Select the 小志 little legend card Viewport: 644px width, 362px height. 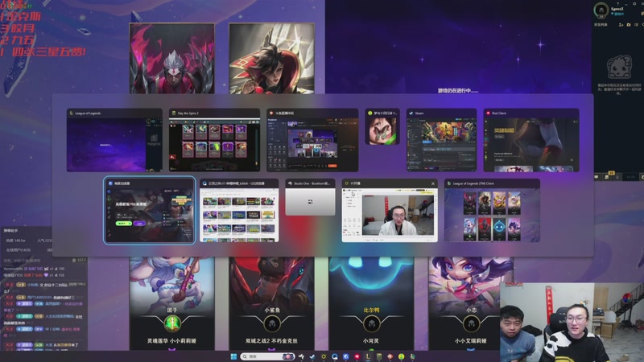pyautogui.click(x=471, y=304)
